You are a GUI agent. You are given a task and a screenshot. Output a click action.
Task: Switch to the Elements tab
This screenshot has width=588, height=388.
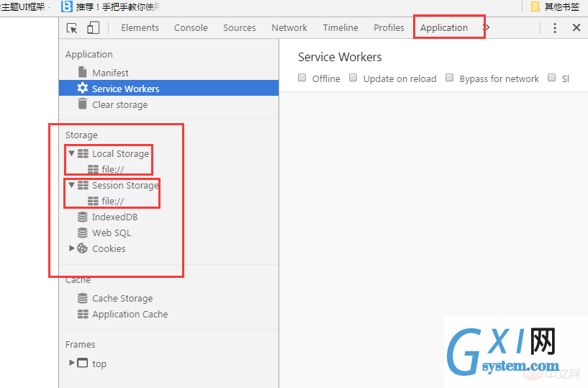[x=140, y=28]
